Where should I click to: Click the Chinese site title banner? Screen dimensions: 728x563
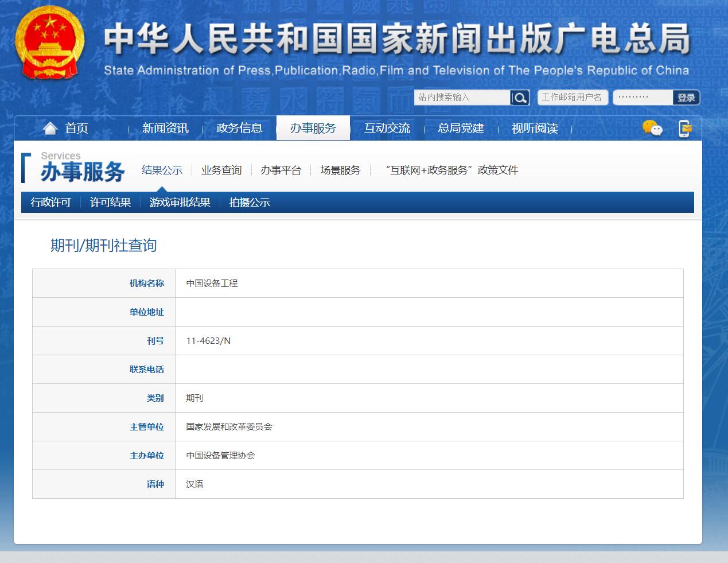(397, 39)
